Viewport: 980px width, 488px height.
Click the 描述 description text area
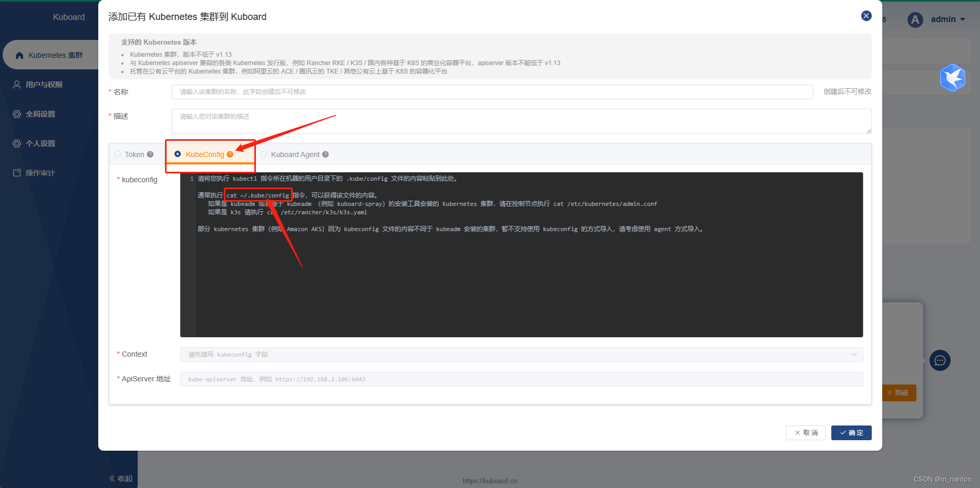pos(521,121)
